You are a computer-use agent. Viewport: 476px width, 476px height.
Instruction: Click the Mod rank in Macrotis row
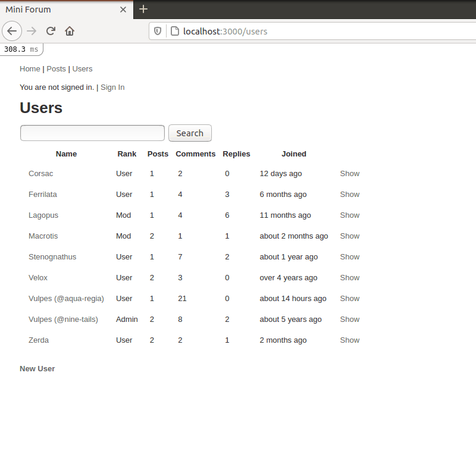coord(124,236)
